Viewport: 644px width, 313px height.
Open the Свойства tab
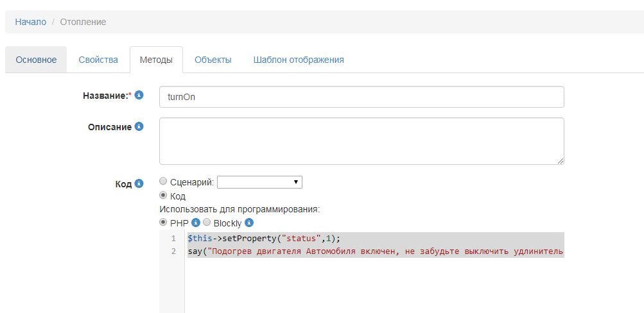pos(98,60)
